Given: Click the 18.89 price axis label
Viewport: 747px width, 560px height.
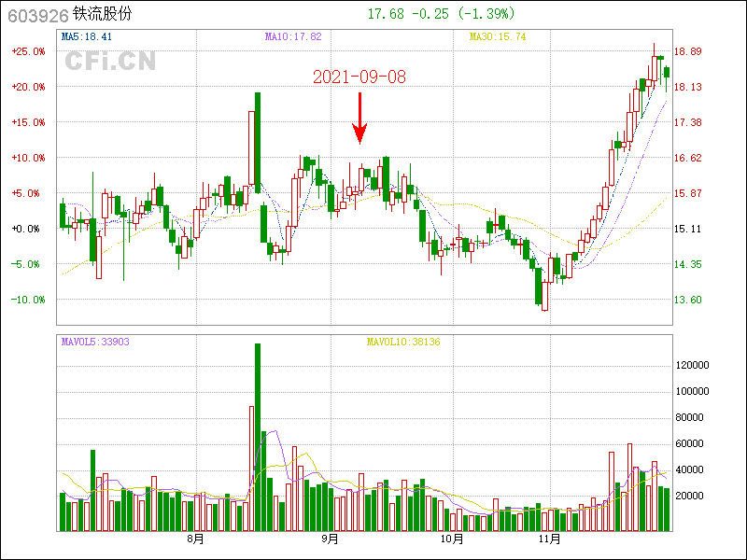Looking at the screenshot, I should 688,51.
